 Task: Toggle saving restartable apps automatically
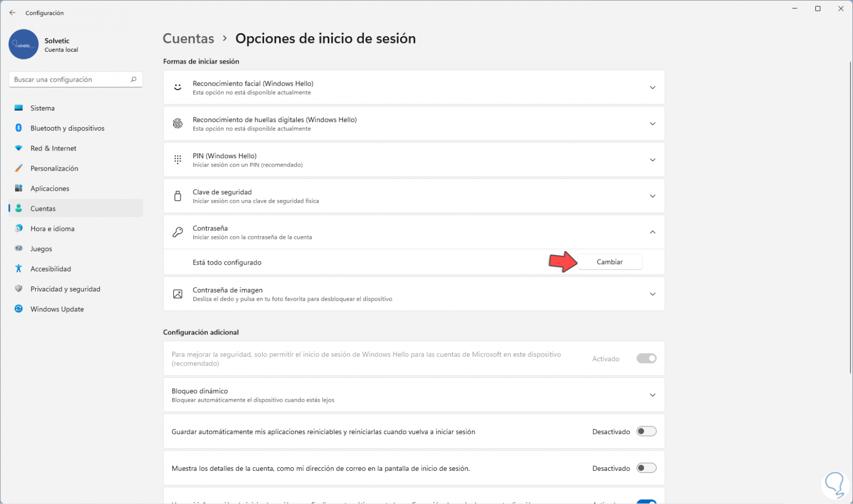coord(646,431)
